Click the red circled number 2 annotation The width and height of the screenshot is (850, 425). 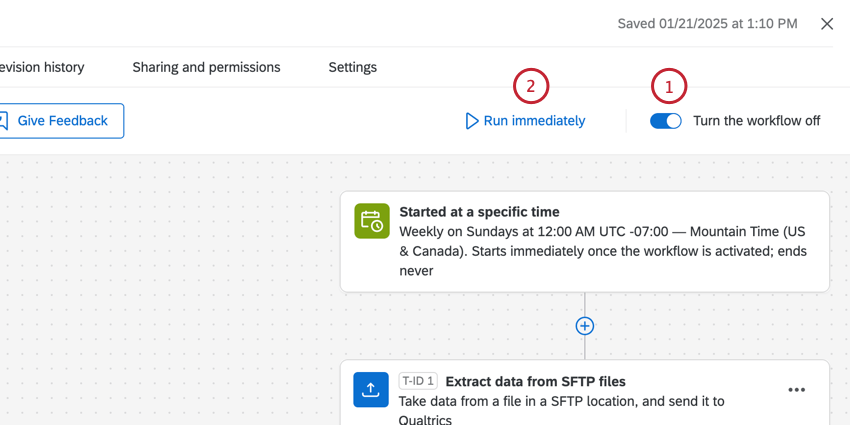tap(531, 87)
